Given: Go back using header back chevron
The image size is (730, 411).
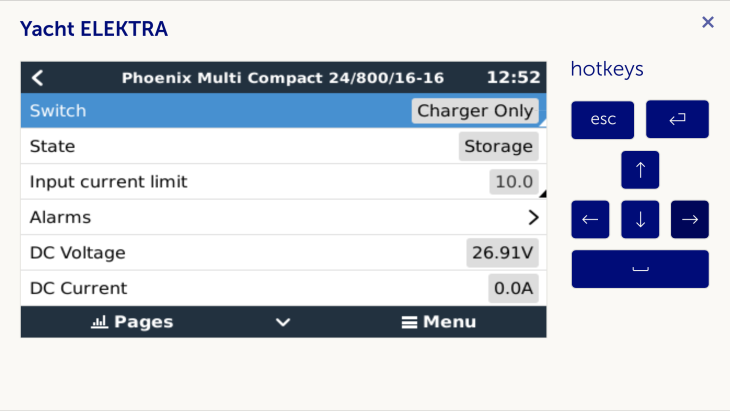Looking at the screenshot, I should tap(38, 77).
